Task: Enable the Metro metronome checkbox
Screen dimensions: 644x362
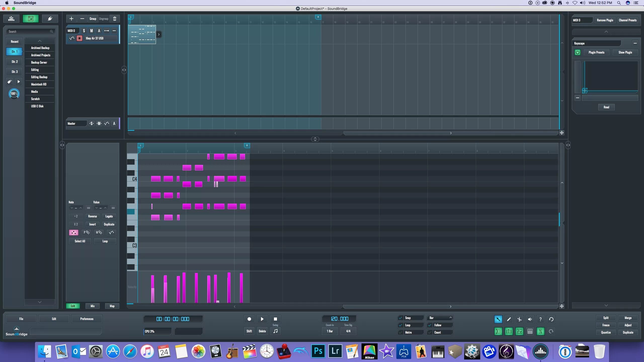Action: click(400, 332)
